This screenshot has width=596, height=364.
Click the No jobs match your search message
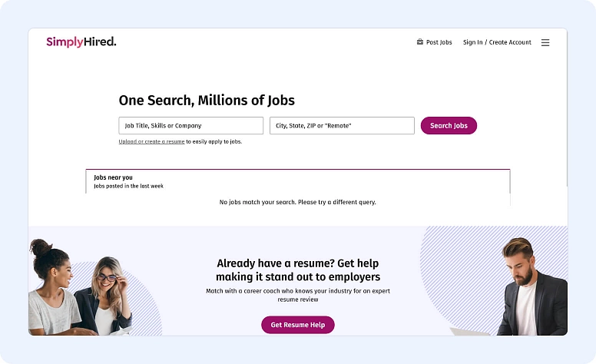click(298, 202)
